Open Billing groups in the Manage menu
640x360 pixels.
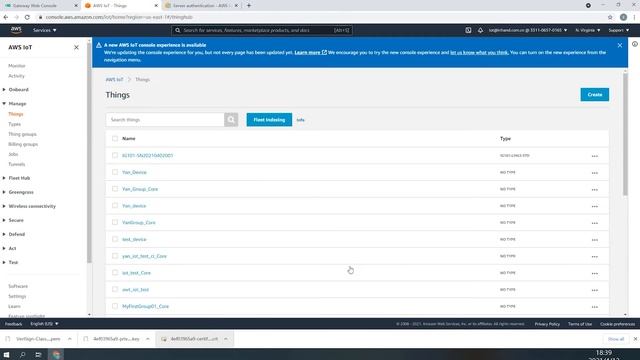[23, 144]
